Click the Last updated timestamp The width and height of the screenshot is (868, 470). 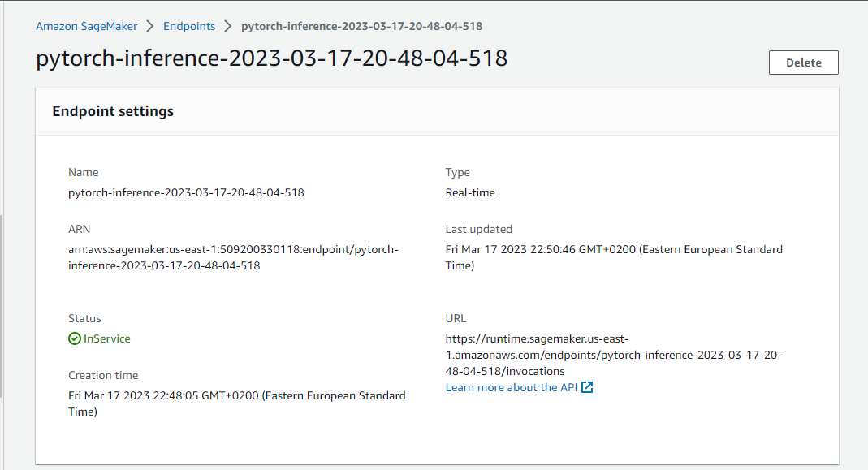click(614, 257)
